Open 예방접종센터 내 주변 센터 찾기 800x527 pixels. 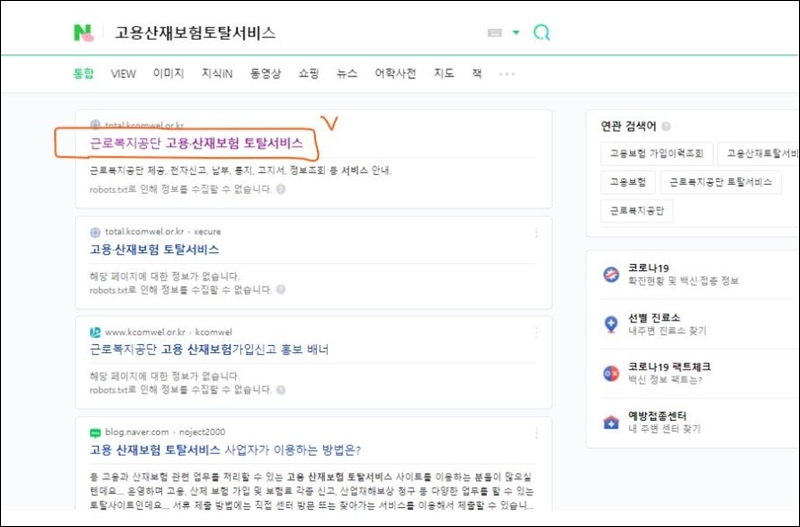(x=664, y=422)
